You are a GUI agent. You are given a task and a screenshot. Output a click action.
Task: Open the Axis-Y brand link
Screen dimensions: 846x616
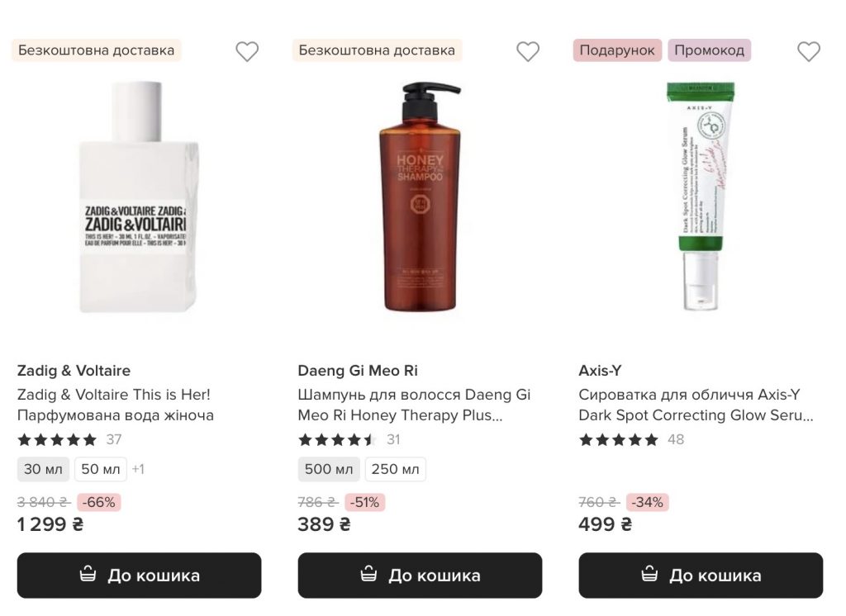600,371
